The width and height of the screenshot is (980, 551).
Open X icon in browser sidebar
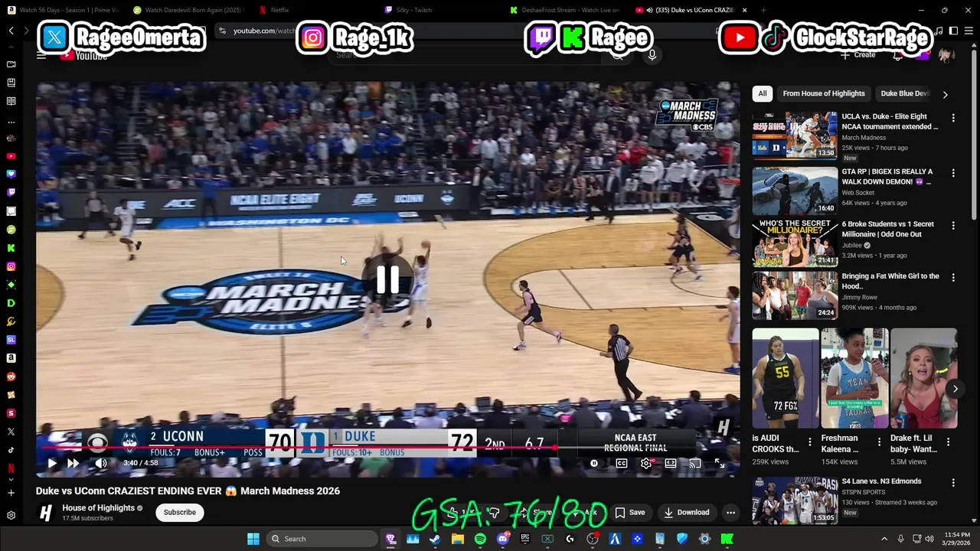click(11, 432)
